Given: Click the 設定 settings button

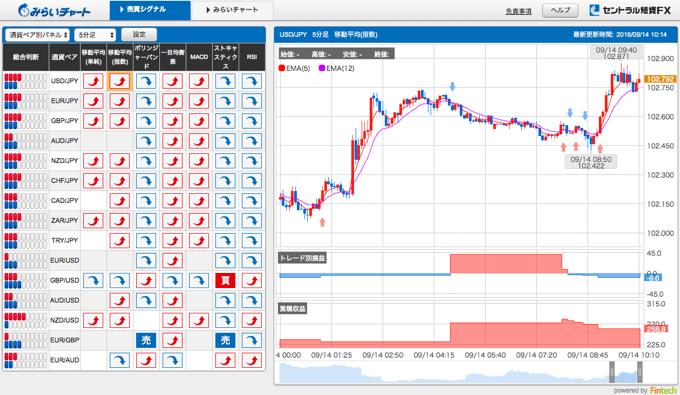Looking at the screenshot, I should tap(139, 34).
